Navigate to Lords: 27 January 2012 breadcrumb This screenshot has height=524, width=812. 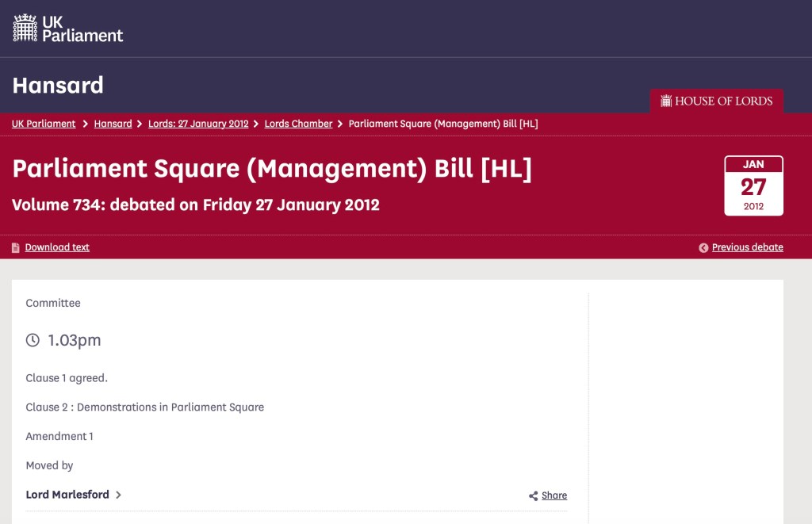(198, 124)
